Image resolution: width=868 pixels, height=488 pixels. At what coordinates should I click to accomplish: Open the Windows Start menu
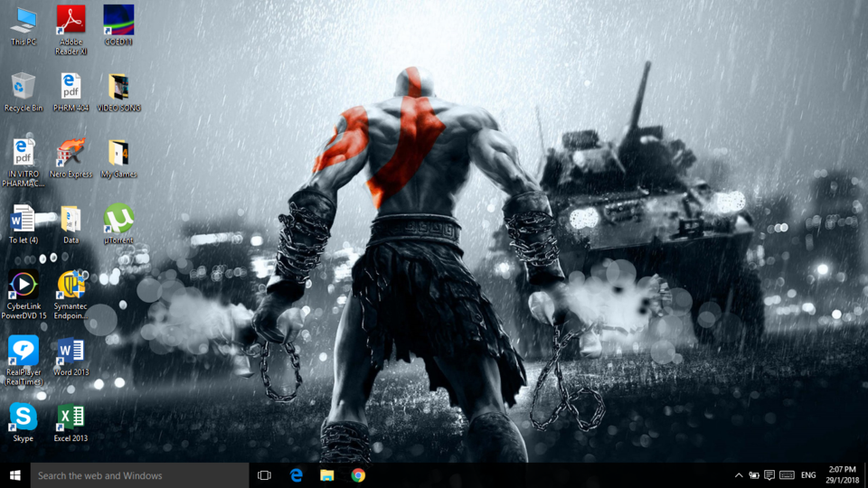[x=15, y=475]
